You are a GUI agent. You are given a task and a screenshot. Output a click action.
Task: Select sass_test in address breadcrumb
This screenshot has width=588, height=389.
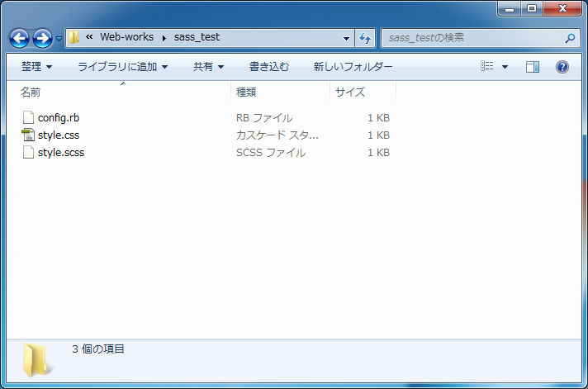(197, 37)
